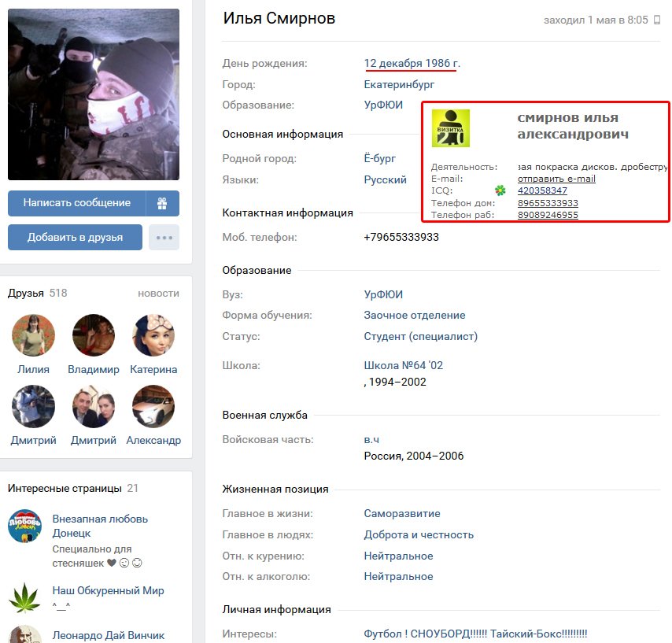The height and width of the screenshot is (643, 672).
Task: Click work phone 89089246955 link
Action: tap(548, 215)
